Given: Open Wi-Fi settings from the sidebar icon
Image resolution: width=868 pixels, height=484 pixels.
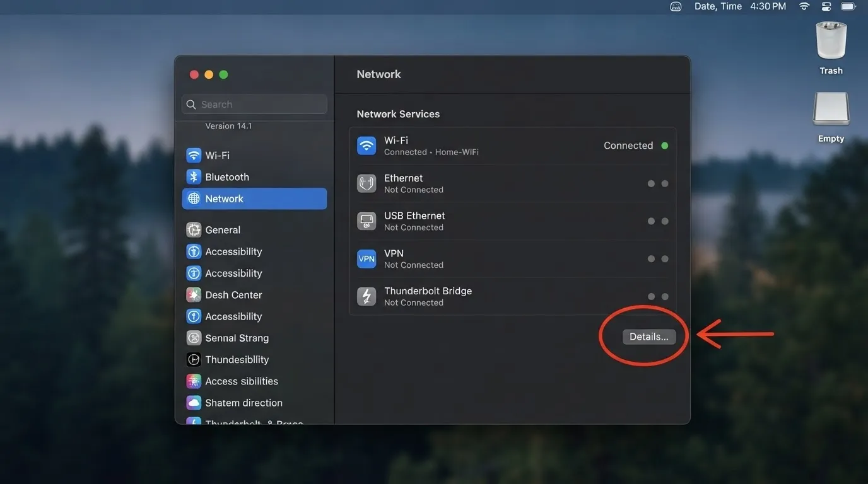Looking at the screenshot, I should (x=194, y=155).
